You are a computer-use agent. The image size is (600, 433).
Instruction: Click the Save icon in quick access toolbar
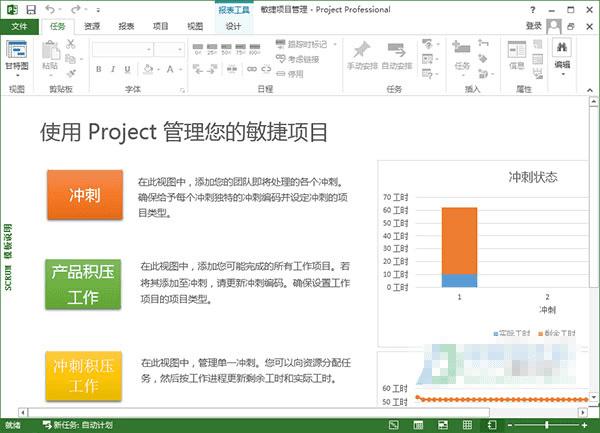pos(30,9)
